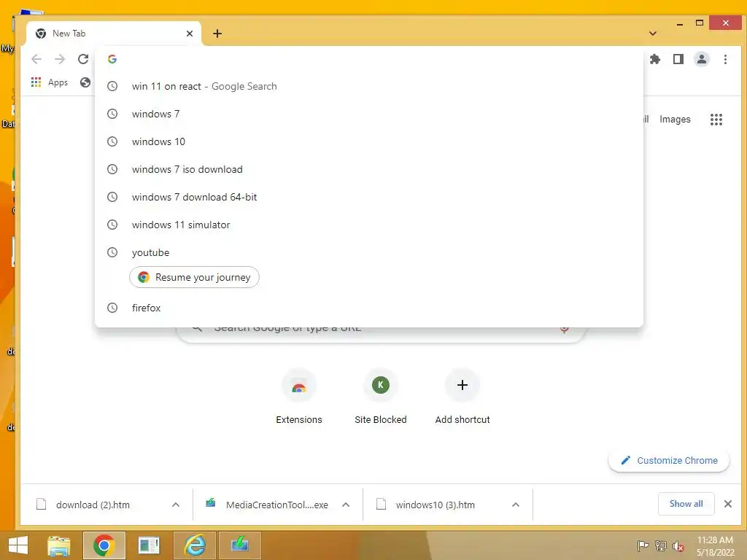Open Internet Explorer from taskbar
The height and width of the screenshot is (560, 747).
point(195,545)
